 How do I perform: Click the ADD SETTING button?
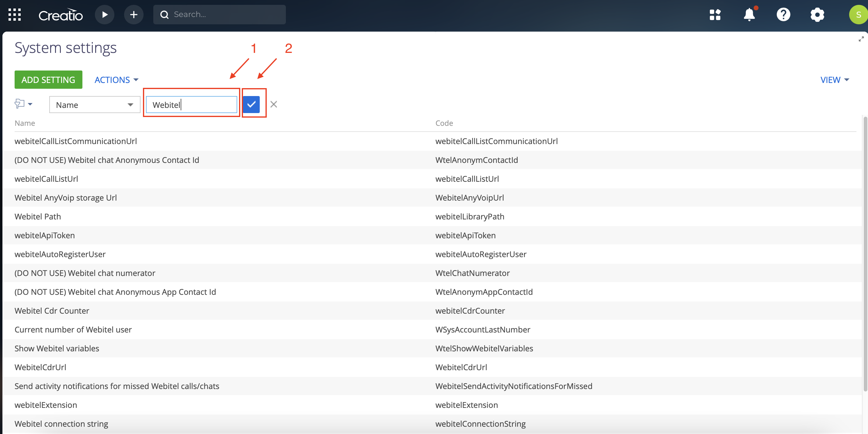(48, 80)
